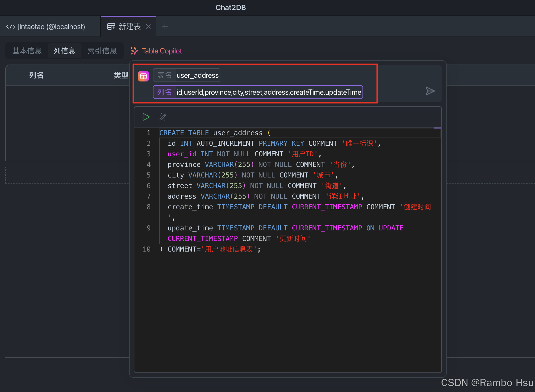Viewport: 535px width, 392px height.
Task: Click the province VARCHAR(255) line
Action: (x=261, y=165)
